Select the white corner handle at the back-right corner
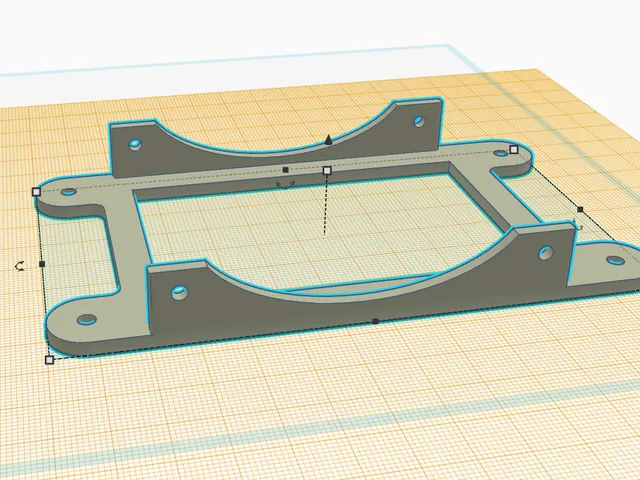Viewport: 640px width, 480px height. click(514, 150)
